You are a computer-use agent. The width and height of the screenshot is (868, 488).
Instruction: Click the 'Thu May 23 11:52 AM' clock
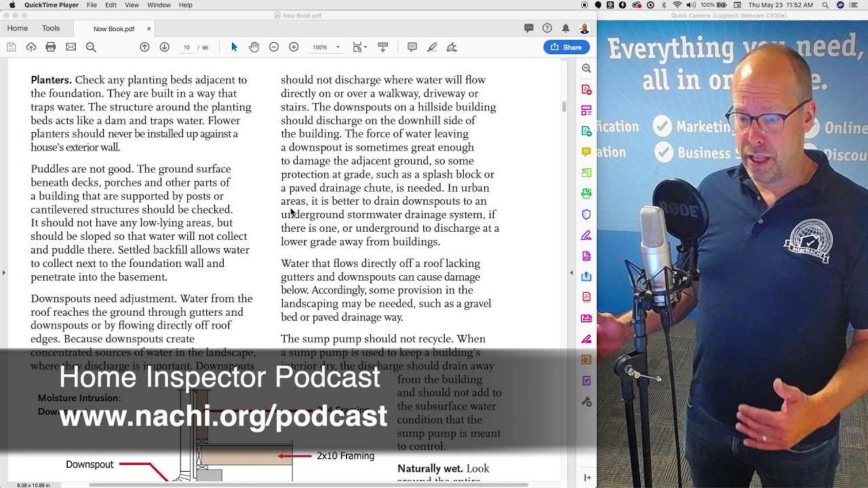point(781,5)
